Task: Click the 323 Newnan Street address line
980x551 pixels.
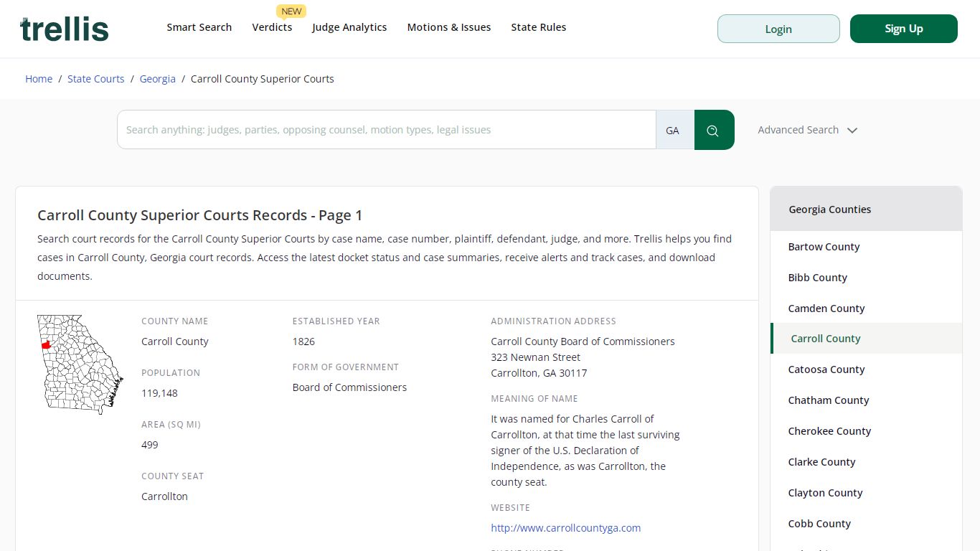Action: (536, 357)
